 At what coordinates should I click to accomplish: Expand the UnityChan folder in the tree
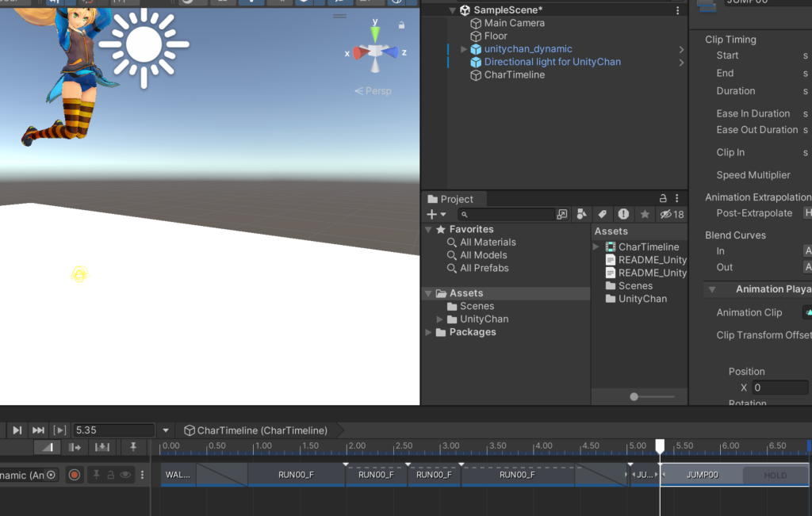pos(439,319)
